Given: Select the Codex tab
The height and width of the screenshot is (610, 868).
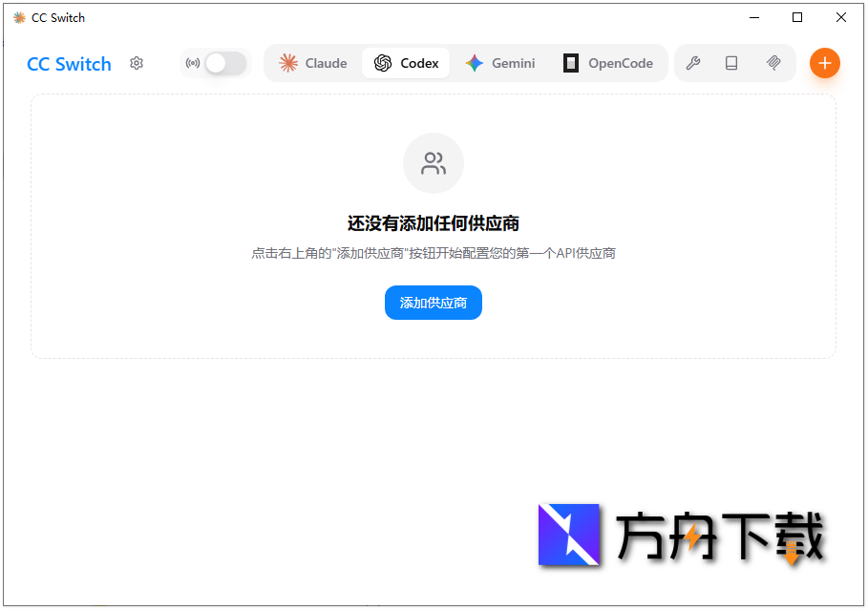Looking at the screenshot, I should click(406, 63).
